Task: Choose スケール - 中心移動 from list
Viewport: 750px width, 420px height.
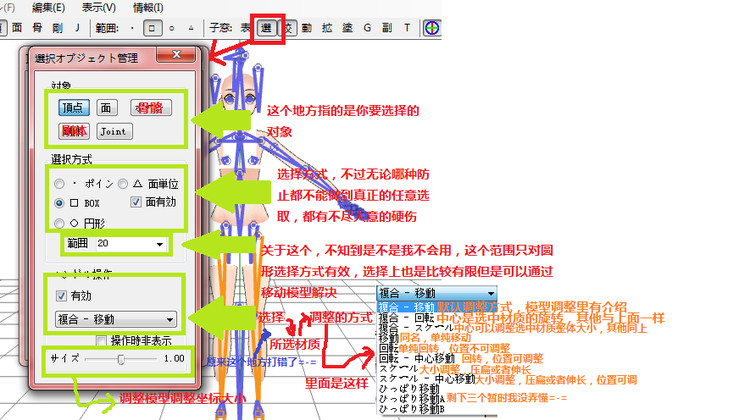Action: coord(427,379)
